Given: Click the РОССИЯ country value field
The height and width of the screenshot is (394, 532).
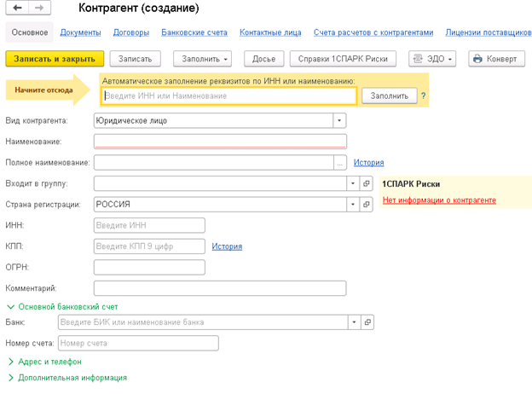Looking at the screenshot, I should pyautogui.click(x=220, y=205).
